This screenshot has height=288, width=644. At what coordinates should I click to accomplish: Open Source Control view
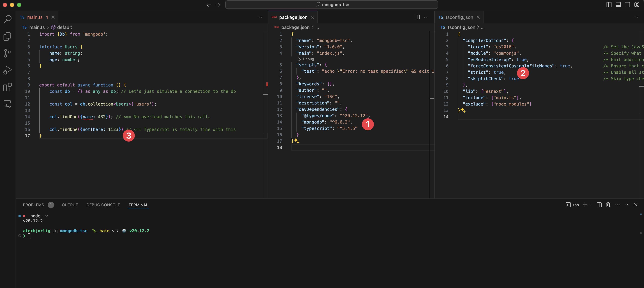tap(7, 53)
